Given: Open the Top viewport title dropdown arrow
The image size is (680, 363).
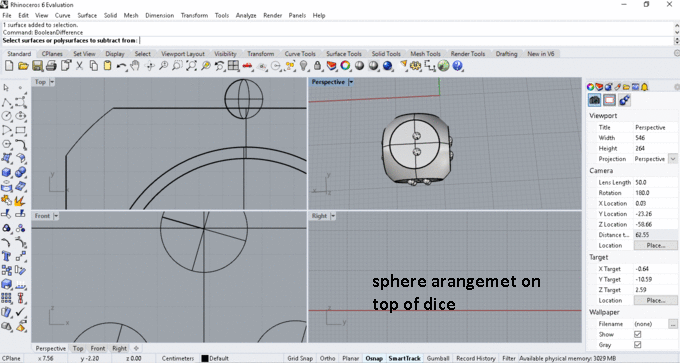Looking at the screenshot, I should pyautogui.click(x=52, y=82).
